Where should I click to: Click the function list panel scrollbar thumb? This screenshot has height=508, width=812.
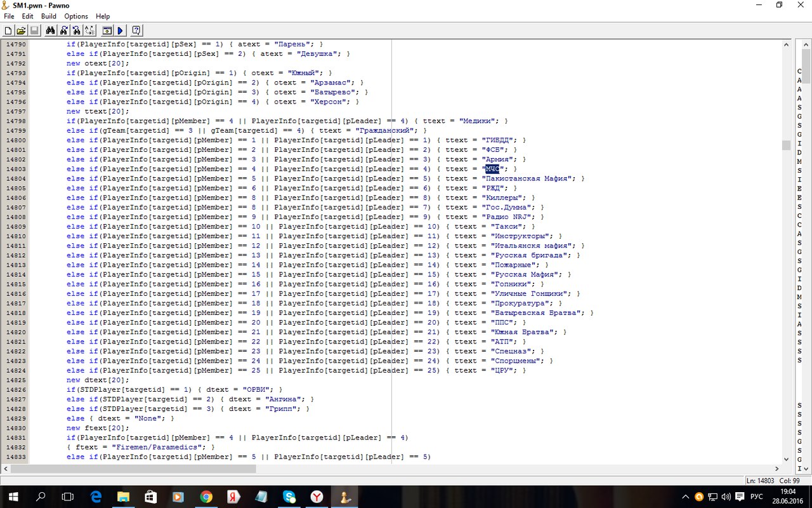806,65
